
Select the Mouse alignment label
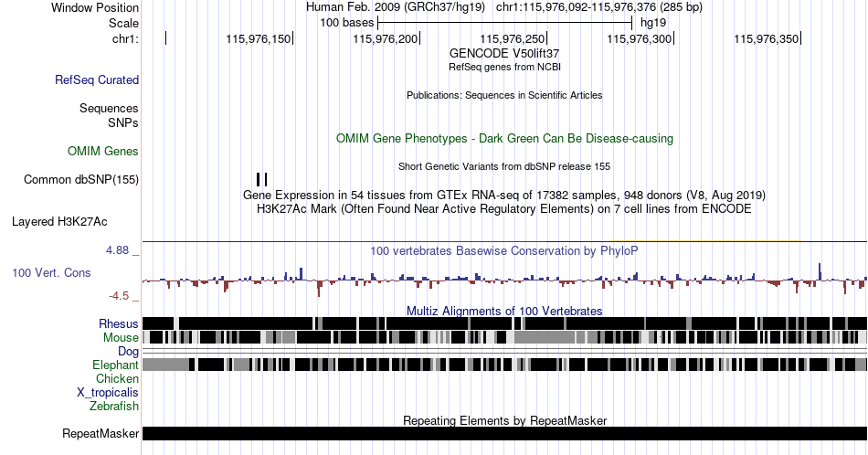(121, 337)
